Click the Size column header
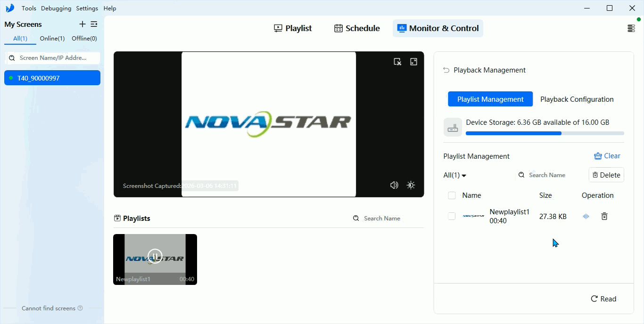The width and height of the screenshot is (644, 324). click(545, 195)
